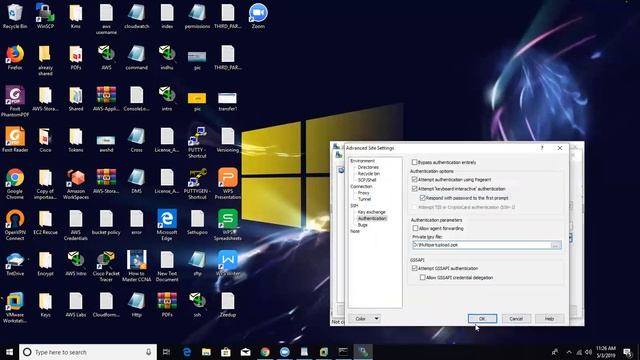Image resolution: width=640 pixels, height=360 pixels.
Task: Select WinSCP desktop shortcut
Action: 45,16
